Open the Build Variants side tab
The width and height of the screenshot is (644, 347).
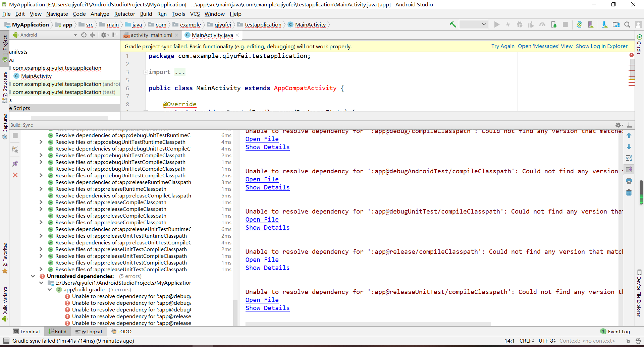pyautogui.click(x=5, y=304)
